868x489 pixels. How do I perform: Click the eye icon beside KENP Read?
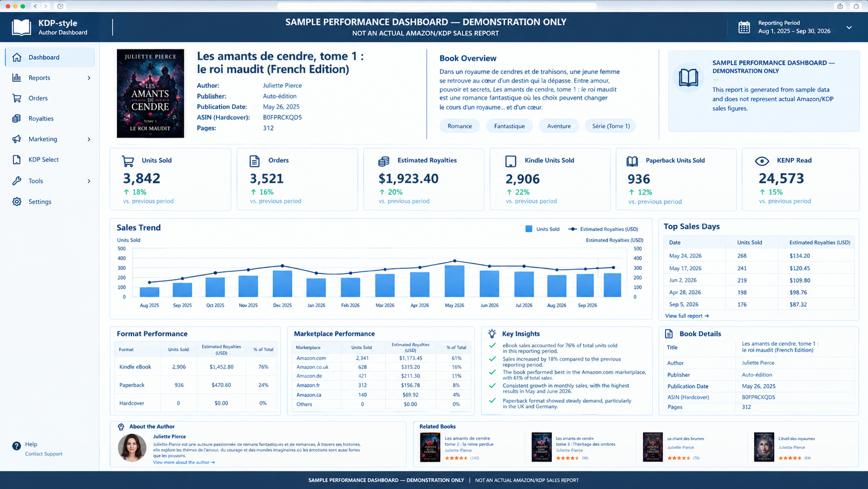tap(762, 161)
